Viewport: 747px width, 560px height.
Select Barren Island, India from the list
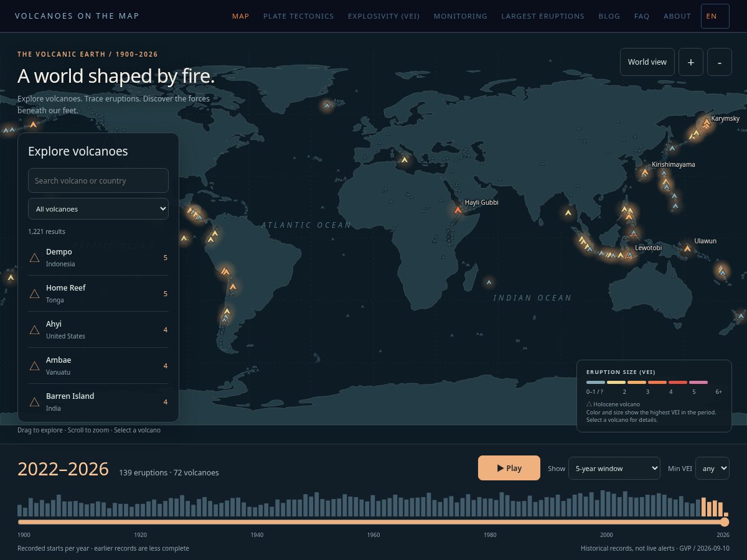(x=98, y=402)
